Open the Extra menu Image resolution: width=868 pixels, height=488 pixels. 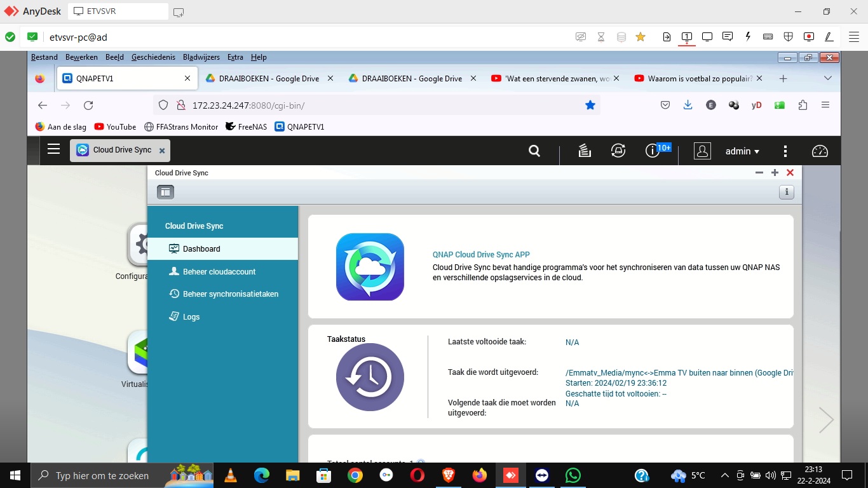[235, 57]
